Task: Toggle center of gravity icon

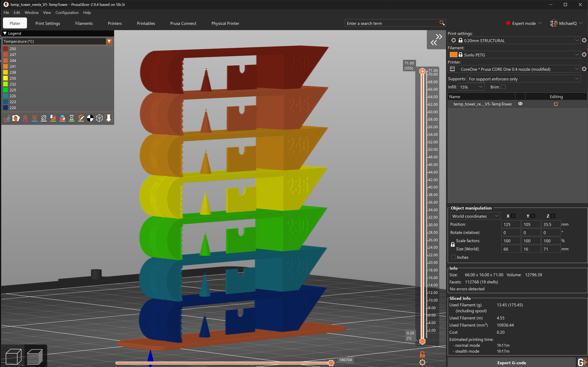Action: [90, 118]
